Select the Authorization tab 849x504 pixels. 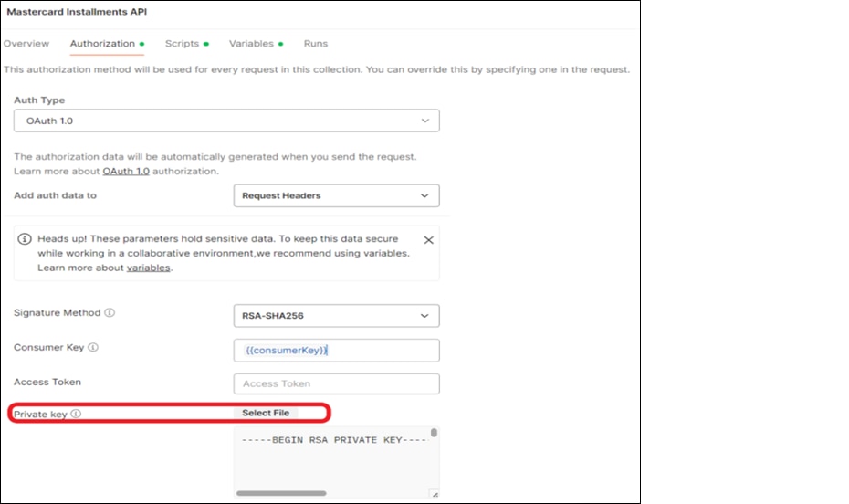(x=102, y=44)
